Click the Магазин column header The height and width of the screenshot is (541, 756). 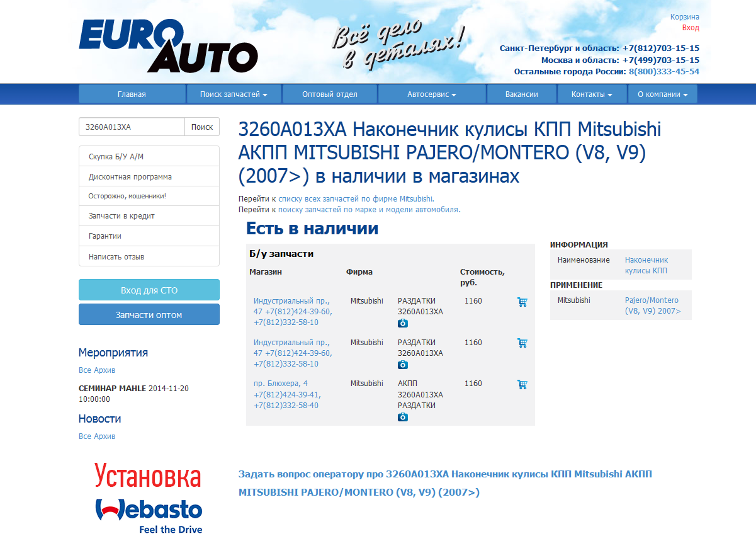[266, 272]
